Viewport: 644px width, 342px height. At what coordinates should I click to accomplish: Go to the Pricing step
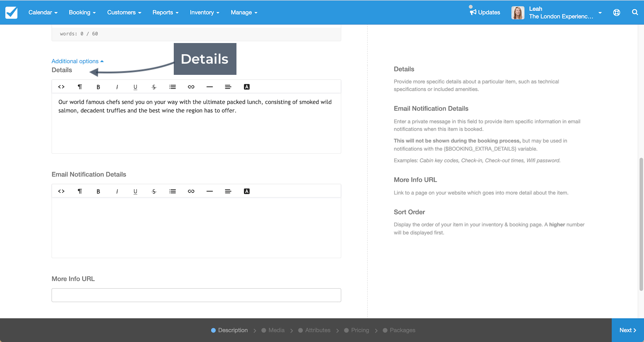tap(357, 330)
